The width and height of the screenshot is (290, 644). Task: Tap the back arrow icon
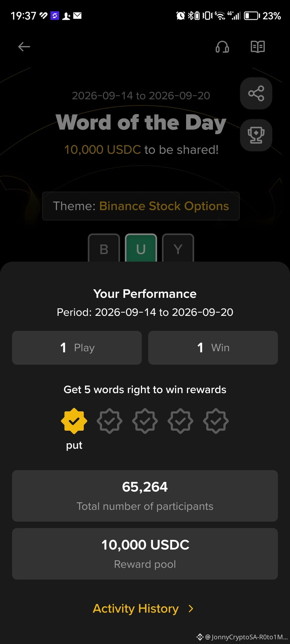point(24,47)
